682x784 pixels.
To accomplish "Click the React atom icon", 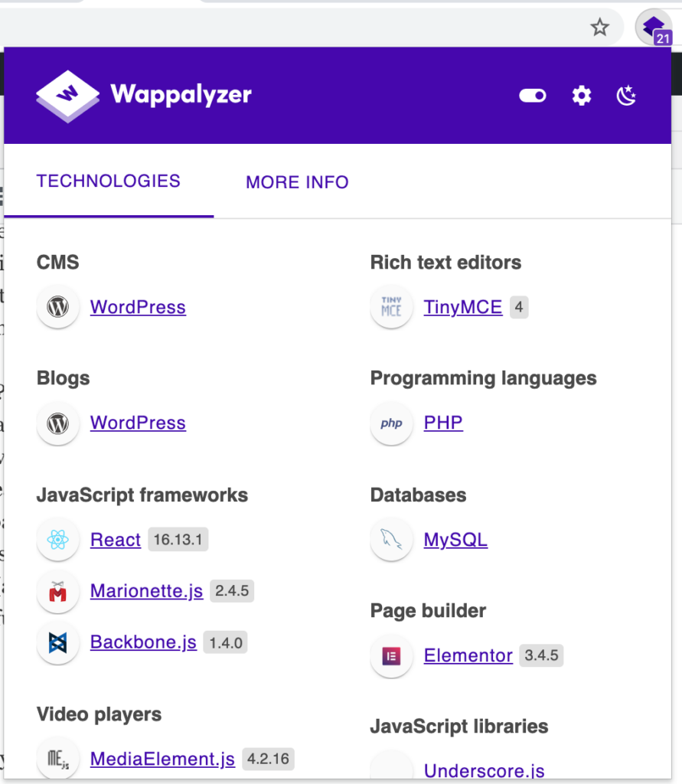I will [x=58, y=540].
